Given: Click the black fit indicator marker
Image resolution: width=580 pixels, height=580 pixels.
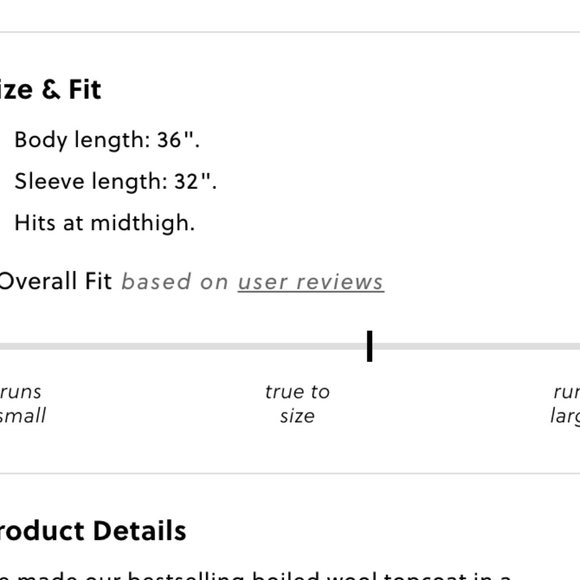Looking at the screenshot, I should point(370,346).
